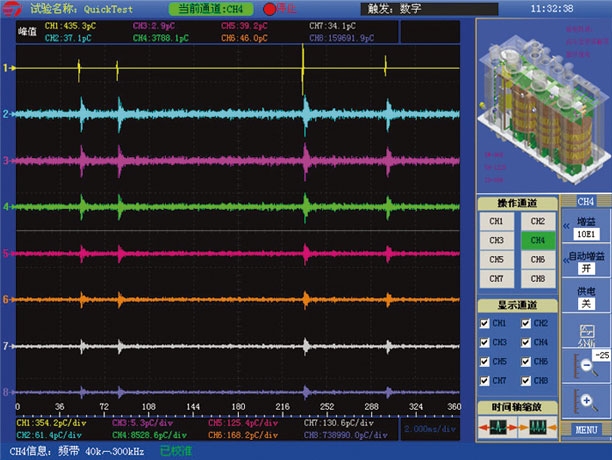Click the zoom out magnifier icon
The image size is (612, 460).
click(x=585, y=365)
